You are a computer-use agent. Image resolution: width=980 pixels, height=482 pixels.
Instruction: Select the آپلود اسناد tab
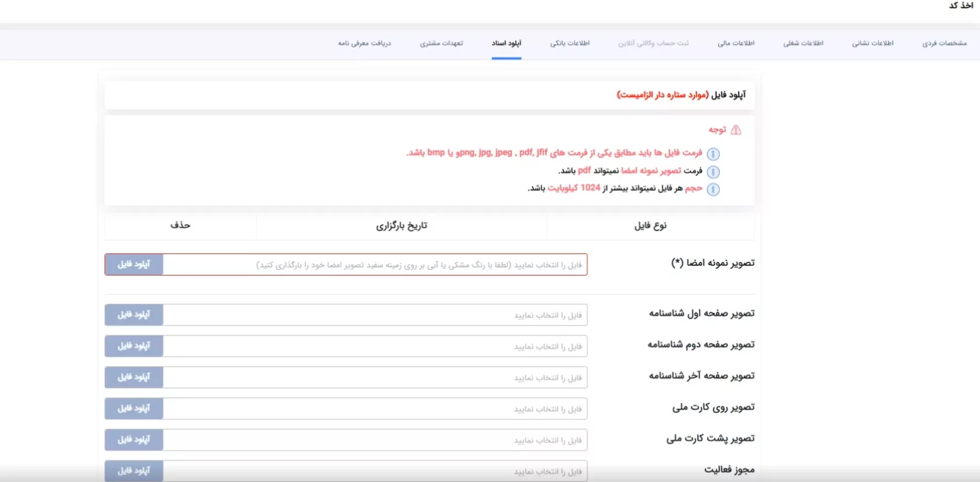pos(507,44)
